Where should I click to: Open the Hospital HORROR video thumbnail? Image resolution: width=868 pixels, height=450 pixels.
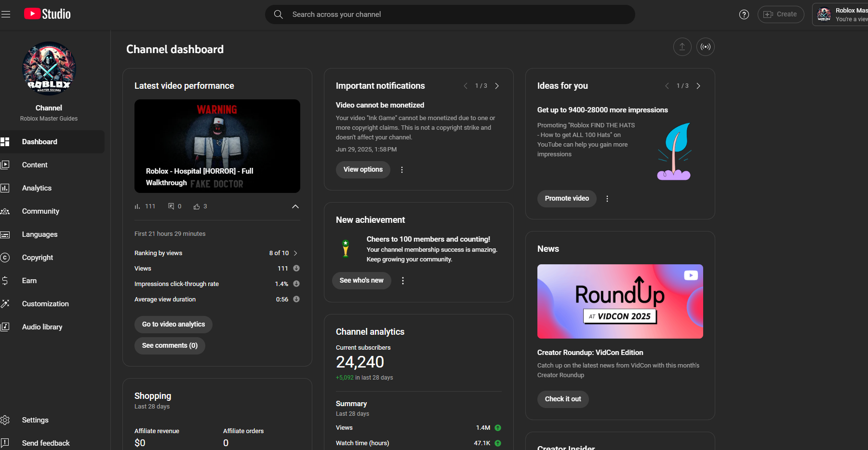(217, 146)
